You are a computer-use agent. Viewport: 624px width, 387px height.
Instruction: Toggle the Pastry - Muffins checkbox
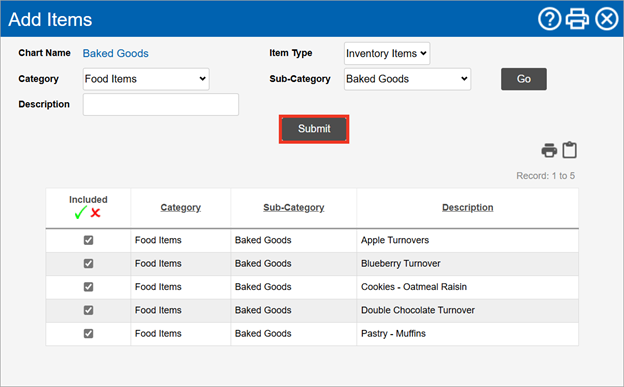click(88, 333)
